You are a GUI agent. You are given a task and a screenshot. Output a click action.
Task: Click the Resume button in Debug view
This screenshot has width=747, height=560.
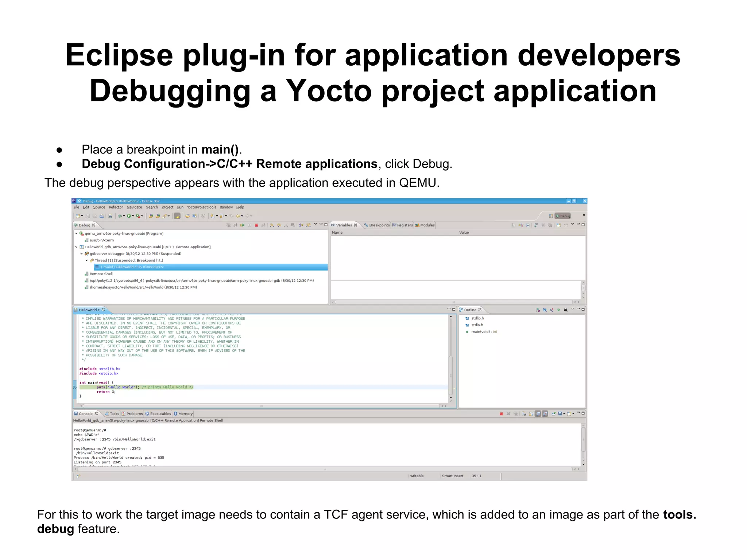(x=243, y=225)
